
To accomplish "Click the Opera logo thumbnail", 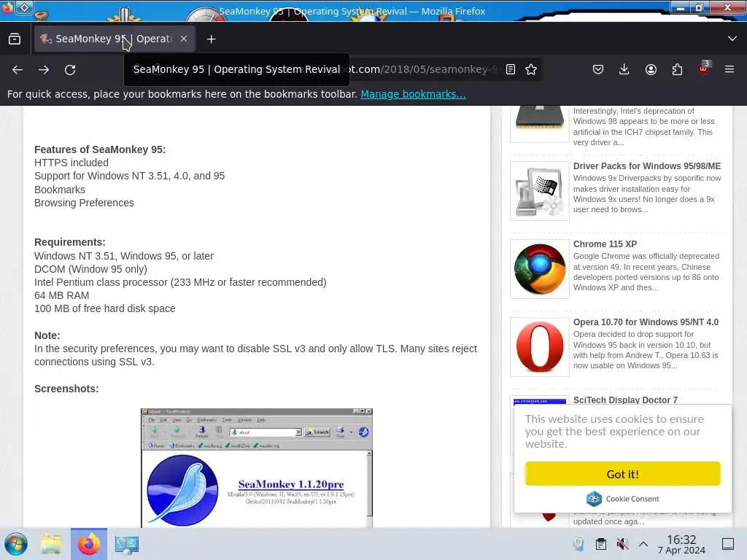I will click(540, 347).
